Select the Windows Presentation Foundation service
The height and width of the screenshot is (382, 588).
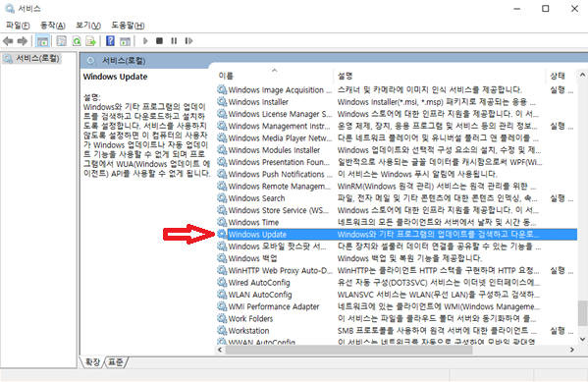pyautogui.click(x=279, y=162)
